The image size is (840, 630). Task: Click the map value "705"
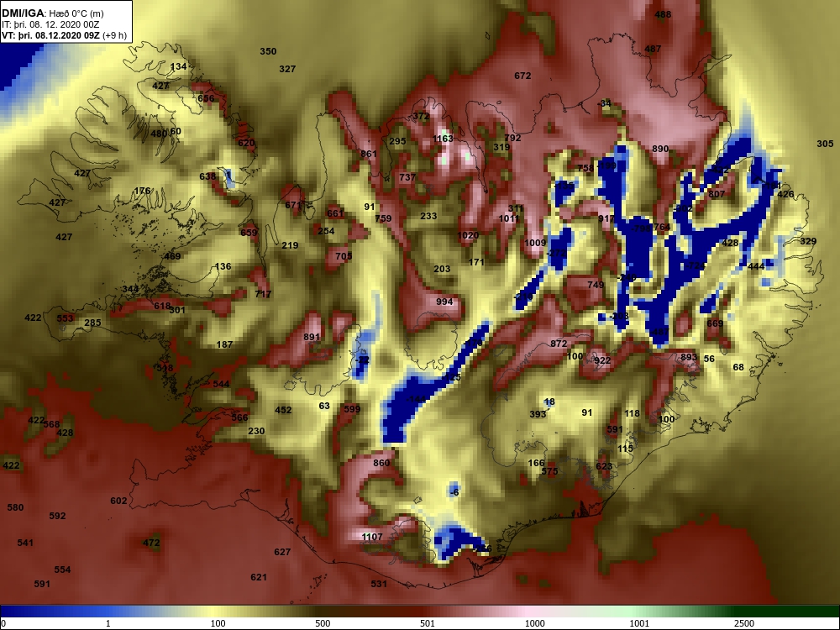(344, 256)
